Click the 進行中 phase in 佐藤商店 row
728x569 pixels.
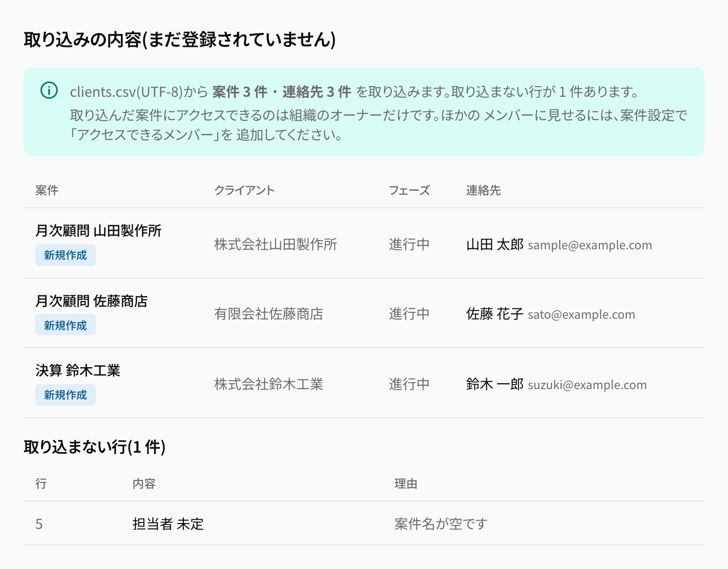click(x=409, y=314)
